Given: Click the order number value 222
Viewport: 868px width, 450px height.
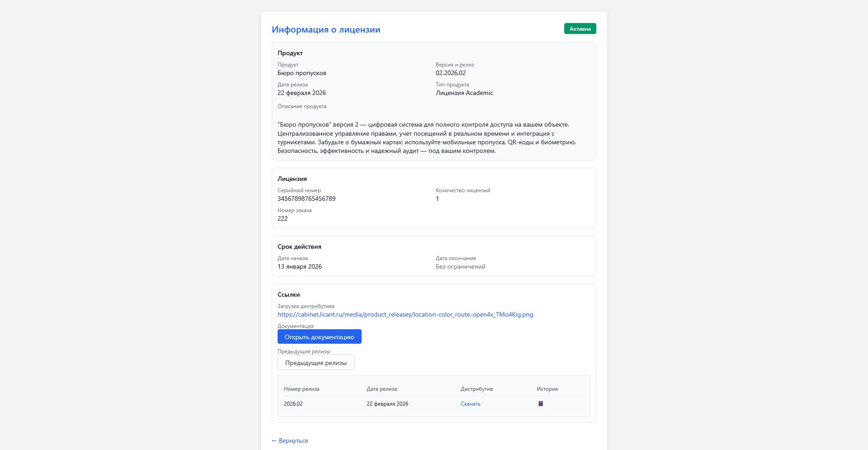Looking at the screenshot, I should (x=283, y=218).
